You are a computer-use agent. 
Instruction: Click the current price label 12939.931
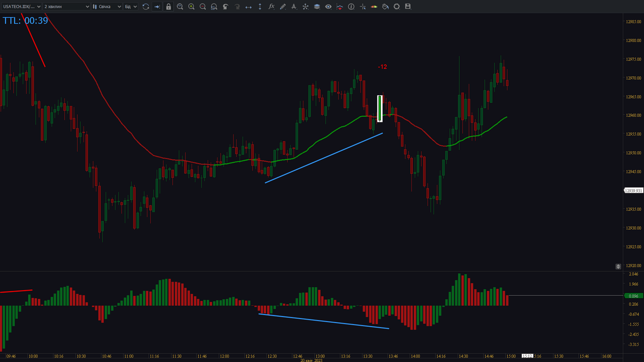(x=634, y=190)
